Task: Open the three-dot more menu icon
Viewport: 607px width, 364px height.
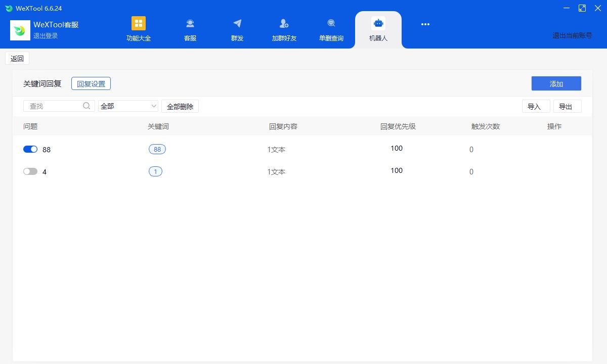Action: click(425, 24)
